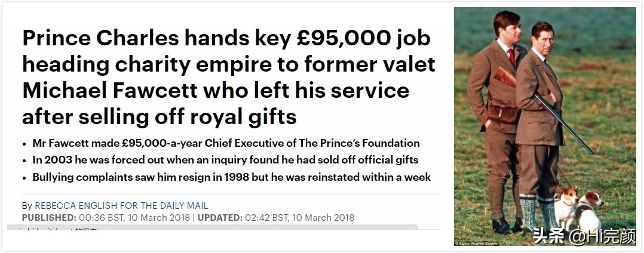This screenshot has width=644, height=253.
Task: Click the PUBLISHED label
Action: 49,217
